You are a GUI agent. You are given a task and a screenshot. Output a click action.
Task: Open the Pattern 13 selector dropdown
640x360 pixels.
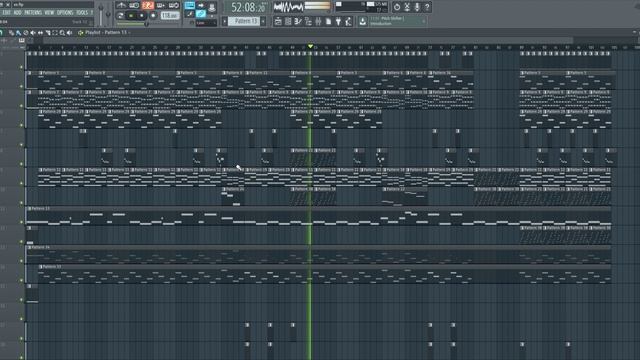tap(244, 21)
